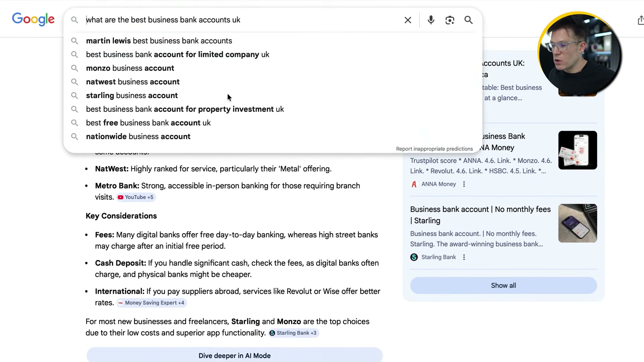Click the Google logo
The height and width of the screenshot is (362, 644).
(33, 19)
